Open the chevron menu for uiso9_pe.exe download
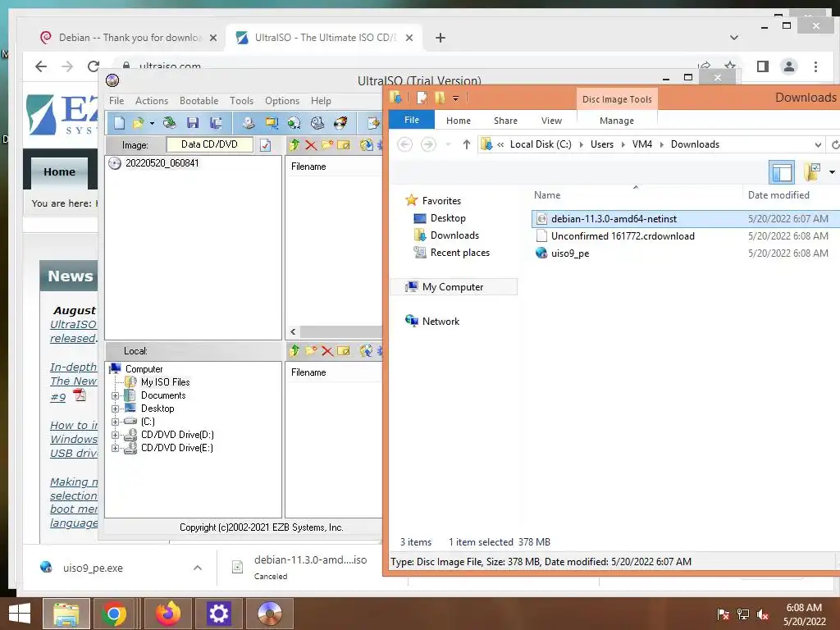This screenshot has height=630, width=840. pyautogui.click(x=198, y=568)
